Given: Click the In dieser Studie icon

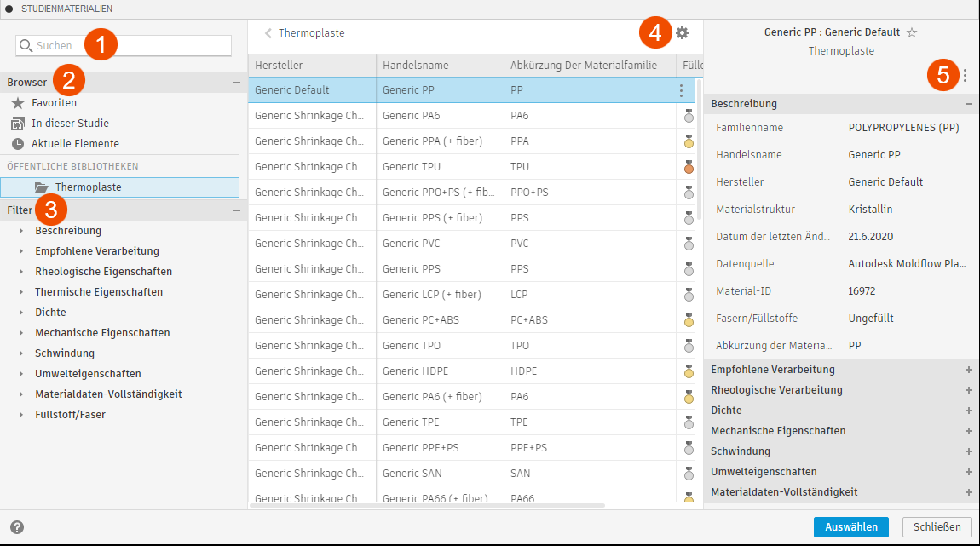Looking at the screenshot, I should (x=18, y=124).
